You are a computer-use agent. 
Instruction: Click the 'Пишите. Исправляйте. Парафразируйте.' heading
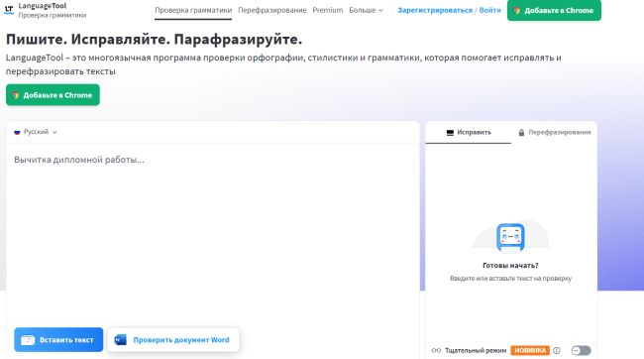[x=154, y=40]
